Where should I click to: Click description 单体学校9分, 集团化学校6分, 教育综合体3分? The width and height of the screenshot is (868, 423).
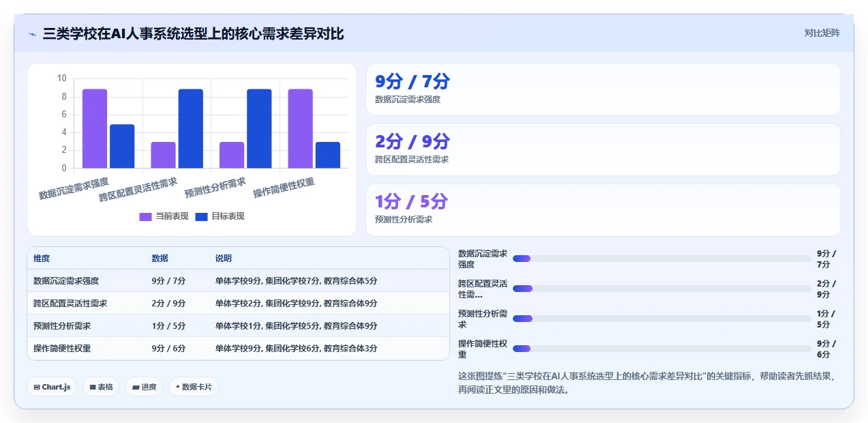(297, 349)
